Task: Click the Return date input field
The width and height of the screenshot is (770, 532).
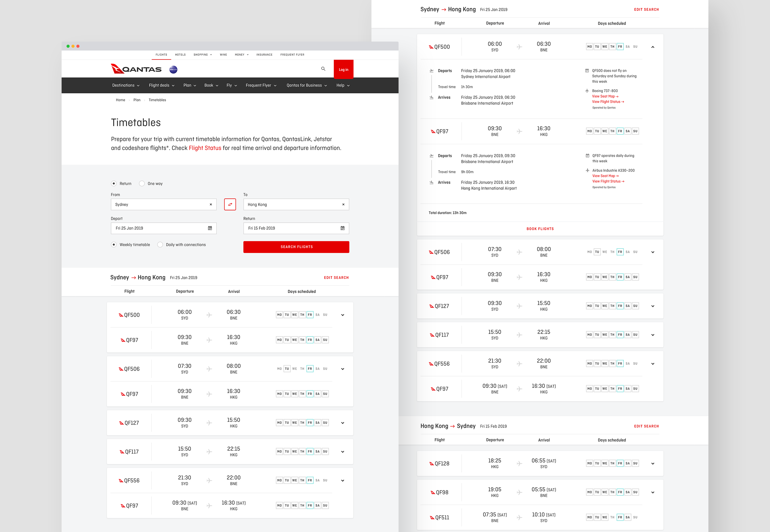Action: pyautogui.click(x=296, y=228)
